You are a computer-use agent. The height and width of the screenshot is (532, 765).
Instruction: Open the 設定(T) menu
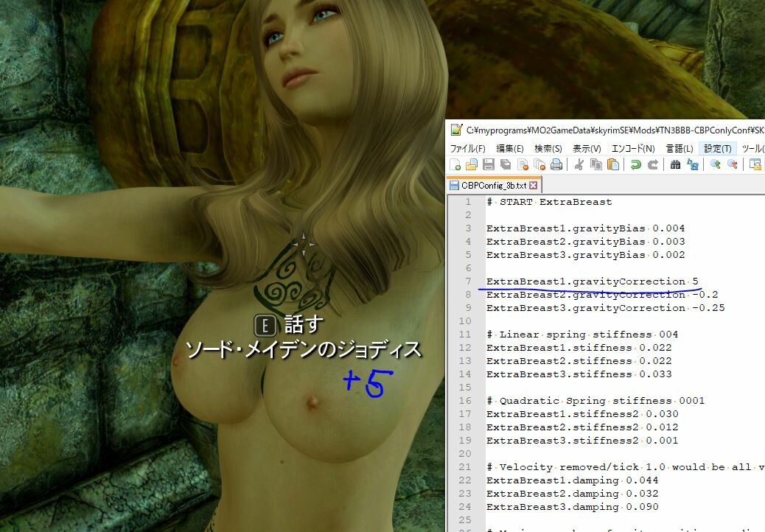tap(718, 148)
